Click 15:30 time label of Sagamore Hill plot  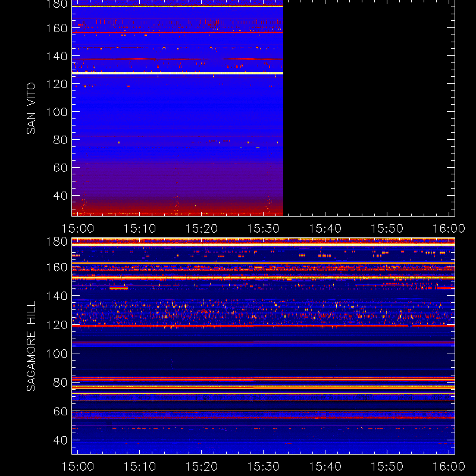[264, 466]
